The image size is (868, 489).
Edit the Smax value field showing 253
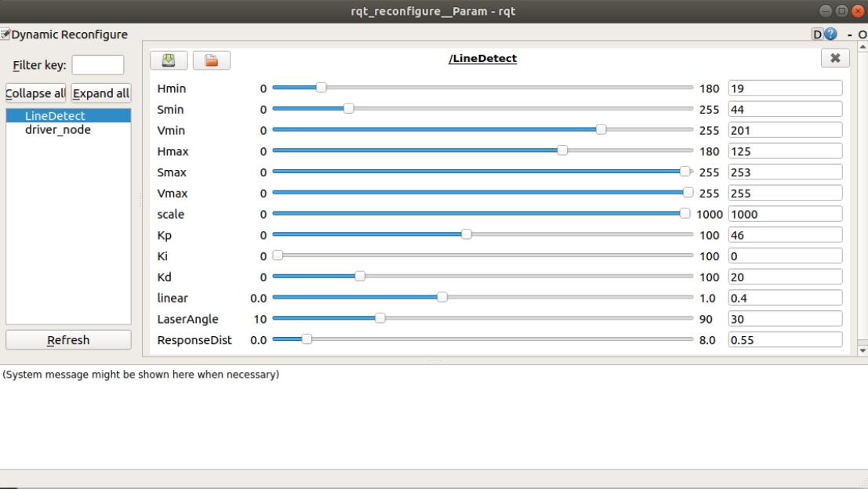coord(785,172)
